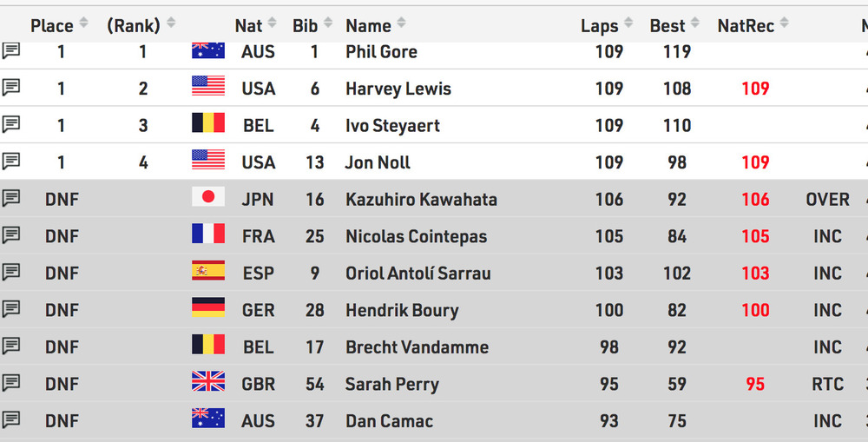Click comment icon for Sarah Perry row
The height and width of the screenshot is (442, 868).
(11, 383)
